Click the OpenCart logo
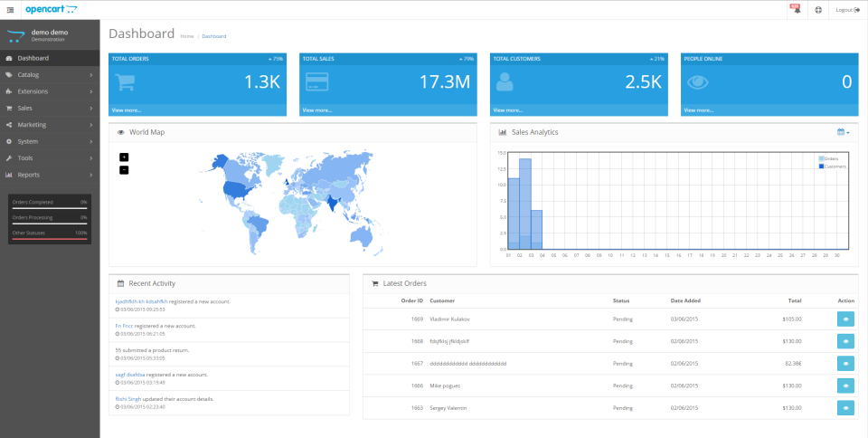This screenshot has width=868, height=438. 43,9
